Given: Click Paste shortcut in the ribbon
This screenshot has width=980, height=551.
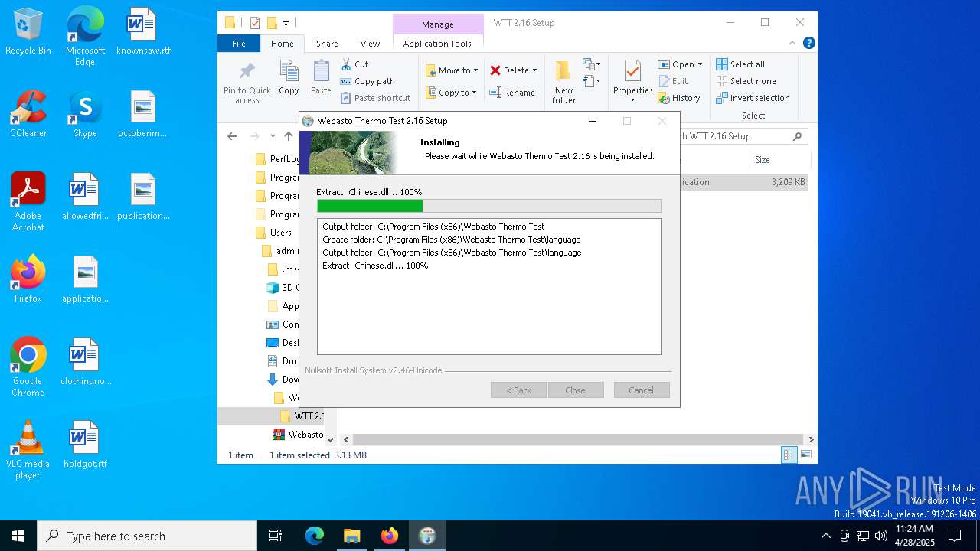Looking at the screenshot, I should [x=375, y=98].
